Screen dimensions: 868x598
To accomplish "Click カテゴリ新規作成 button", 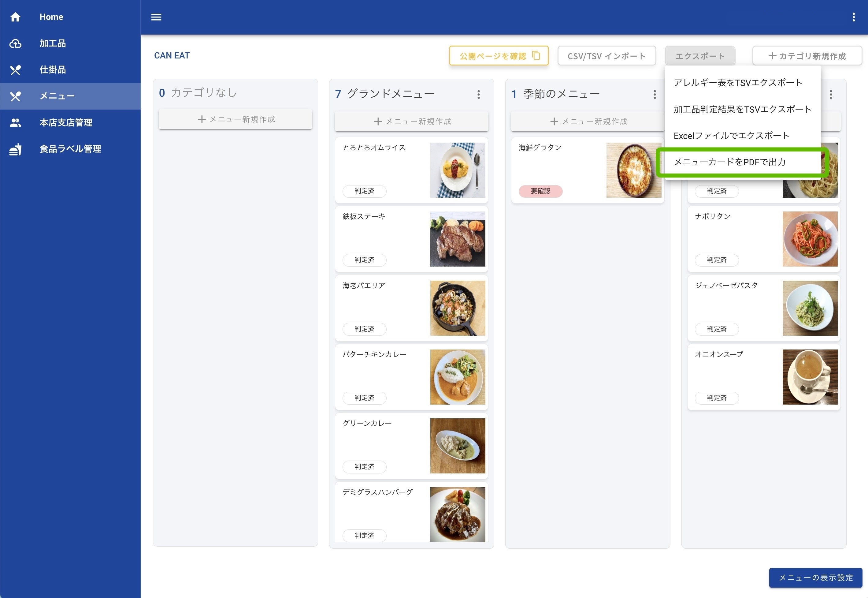I will [807, 56].
